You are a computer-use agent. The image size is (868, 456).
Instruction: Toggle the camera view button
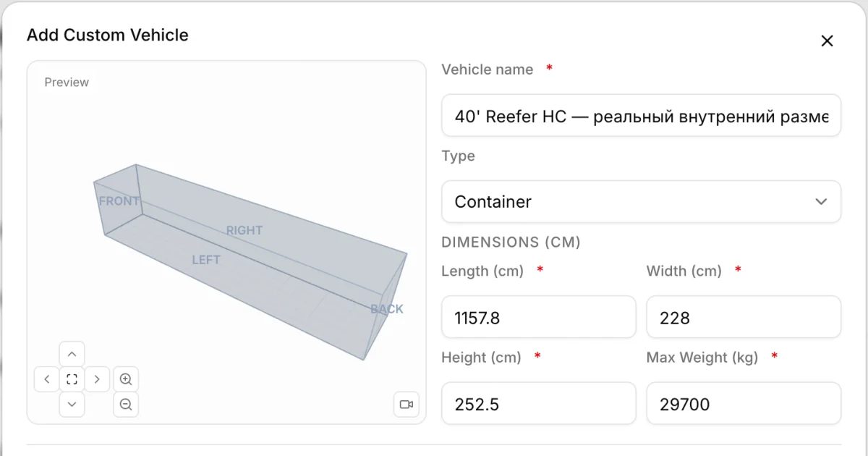(x=407, y=404)
